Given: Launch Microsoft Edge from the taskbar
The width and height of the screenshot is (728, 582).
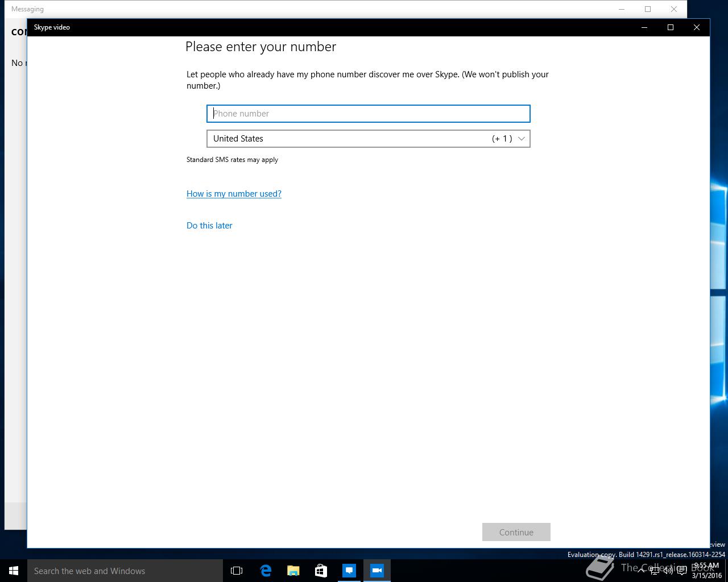Looking at the screenshot, I should click(x=266, y=571).
